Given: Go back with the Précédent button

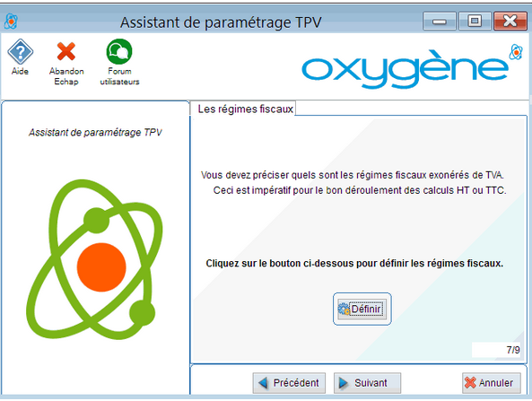Looking at the screenshot, I should pos(289,383).
